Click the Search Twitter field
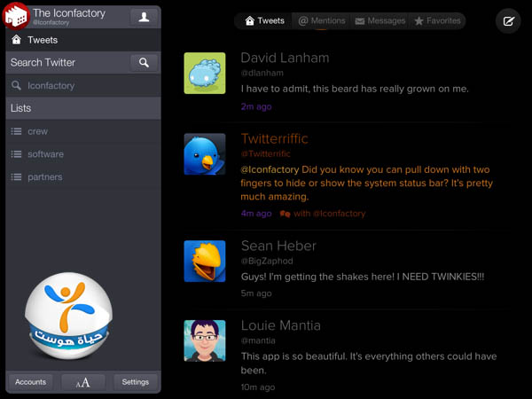Screen dimensions: 532x399 (68, 62)
